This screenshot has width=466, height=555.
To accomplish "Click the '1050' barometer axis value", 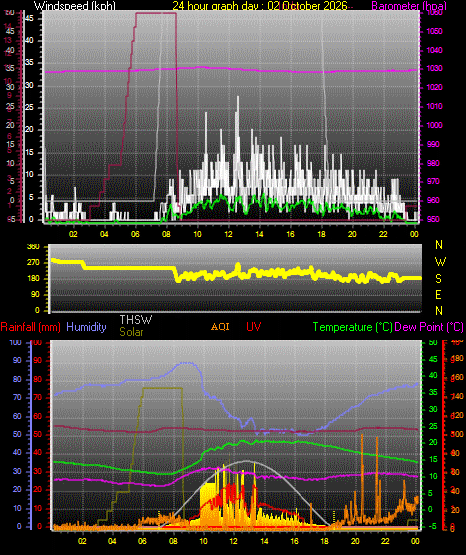I will pyautogui.click(x=434, y=31).
